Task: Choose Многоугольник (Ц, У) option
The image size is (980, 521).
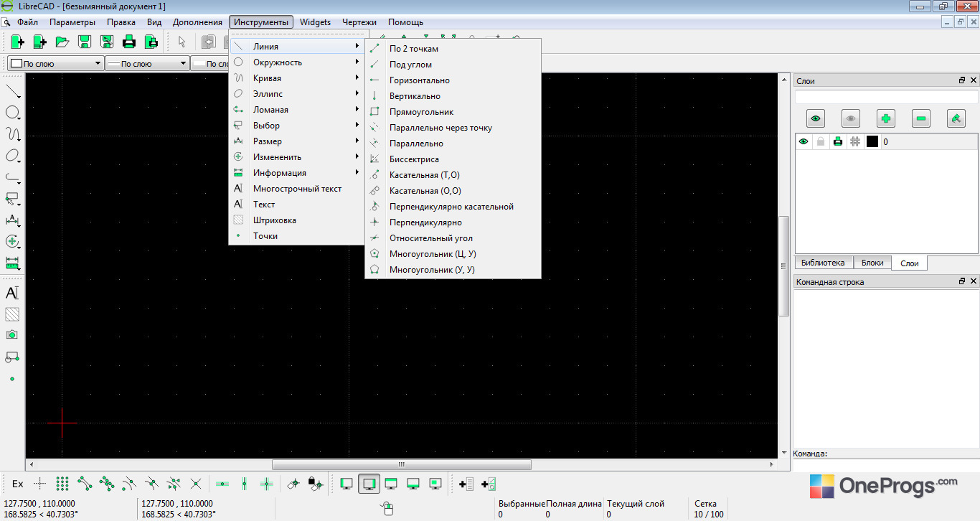Action: [453, 254]
